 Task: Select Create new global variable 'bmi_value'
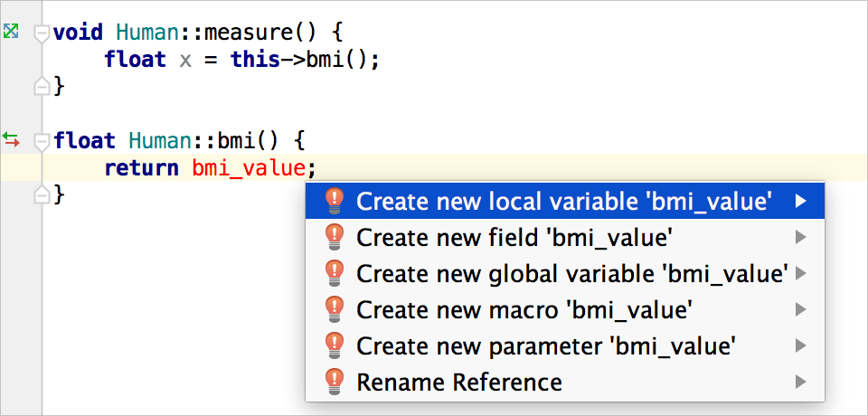[571, 273]
